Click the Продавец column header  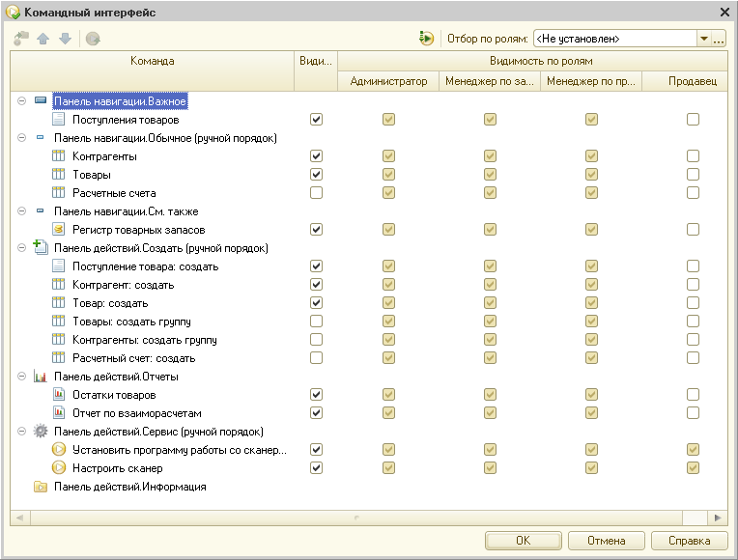pos(685,81)
